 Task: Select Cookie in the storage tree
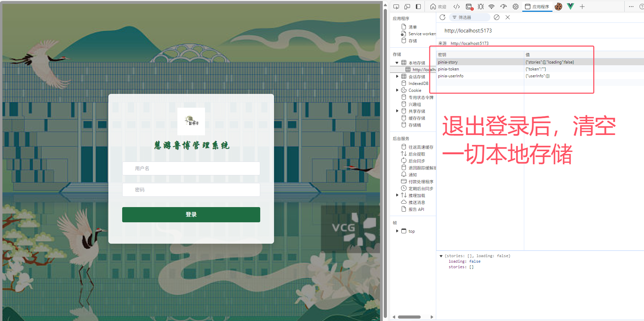click(414, 90)
